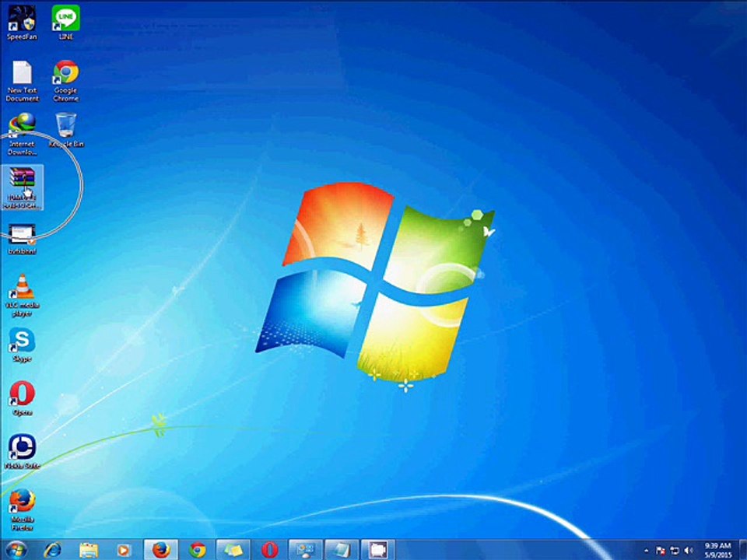Launch Mozilla Firefox desktop shortcut

coord(22,509)
